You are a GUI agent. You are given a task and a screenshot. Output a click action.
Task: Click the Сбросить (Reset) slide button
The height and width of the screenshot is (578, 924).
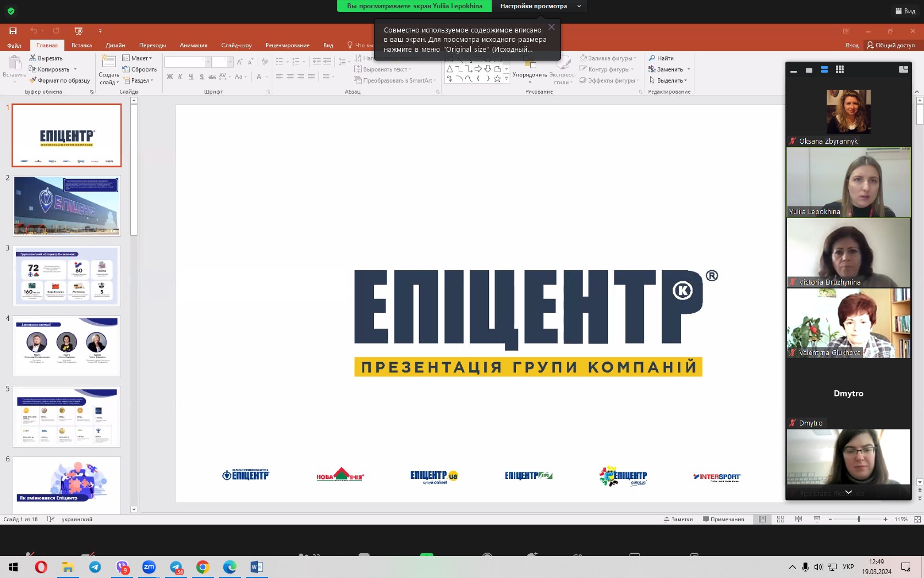[140, 69]
